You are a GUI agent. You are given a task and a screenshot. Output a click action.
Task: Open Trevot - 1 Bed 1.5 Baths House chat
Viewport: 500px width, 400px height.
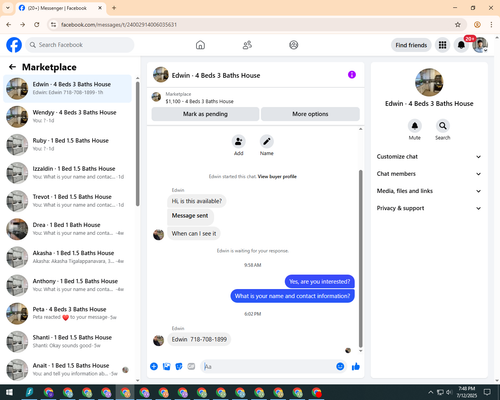click(67, 201)
